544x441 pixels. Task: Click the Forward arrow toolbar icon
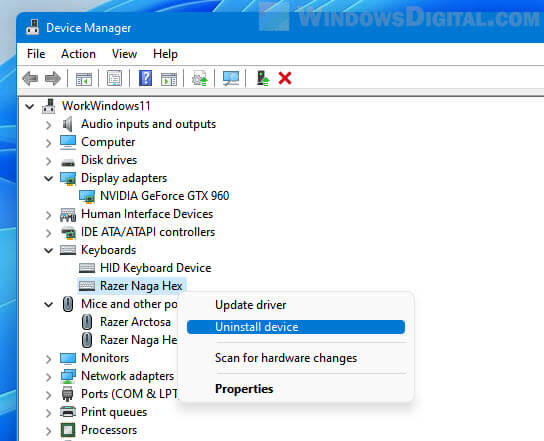point(53,78)
